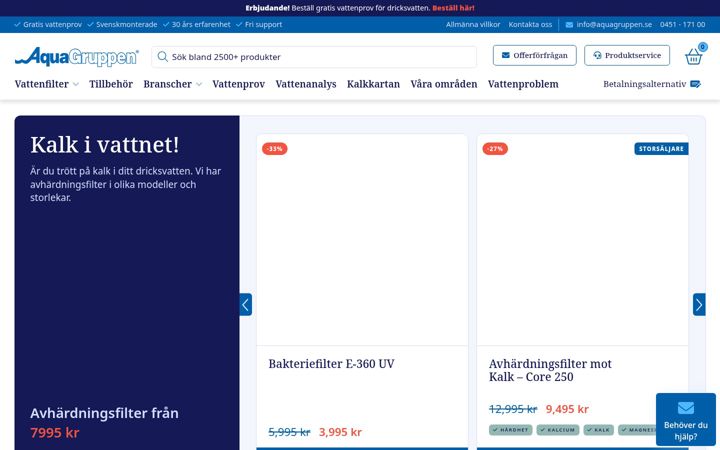
Task: Open Betalningsalternativ link
Action: (645, 84)
